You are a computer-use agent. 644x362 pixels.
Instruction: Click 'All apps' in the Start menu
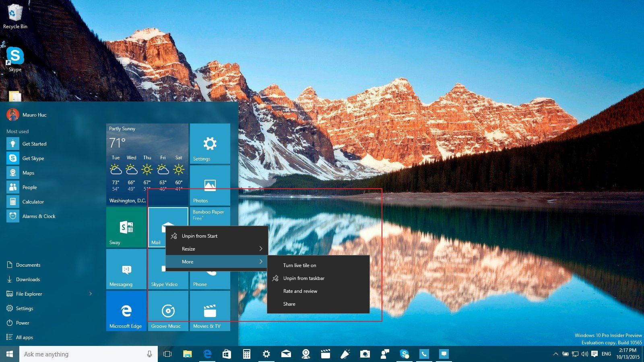[24, 337]
